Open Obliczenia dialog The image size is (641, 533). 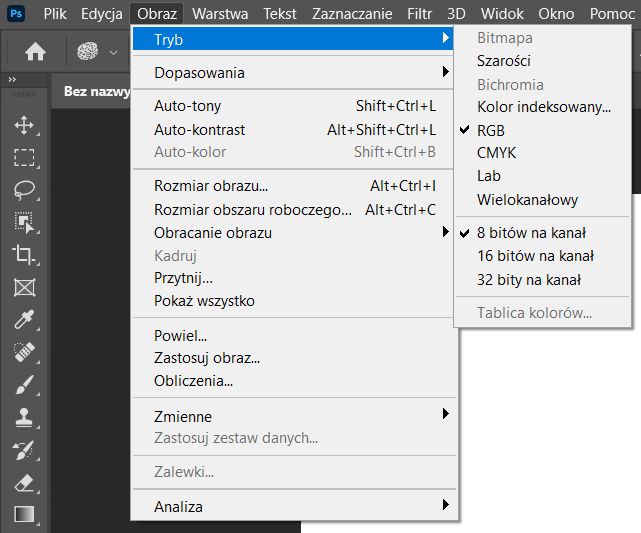[x=293, y=381]
